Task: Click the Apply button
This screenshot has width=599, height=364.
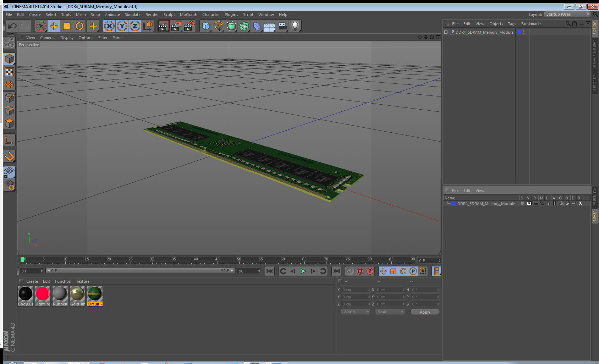Action: pos(425,312)
